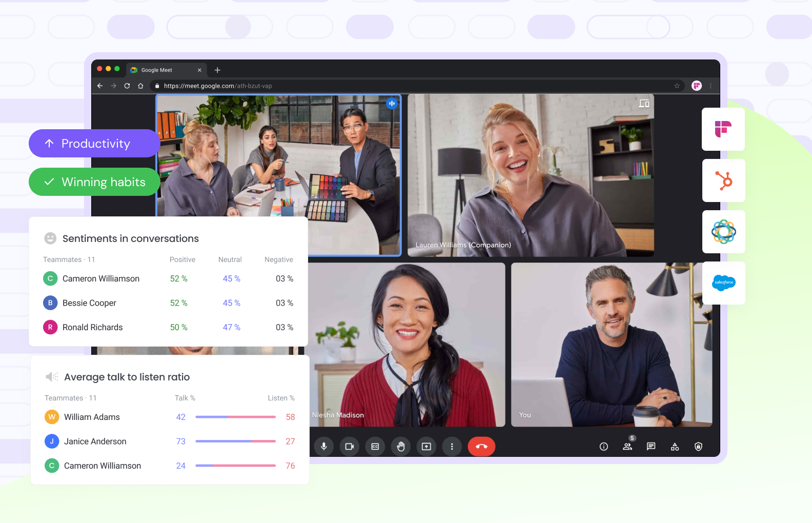Mute the microphone in Meet controls

pos(324,447)
